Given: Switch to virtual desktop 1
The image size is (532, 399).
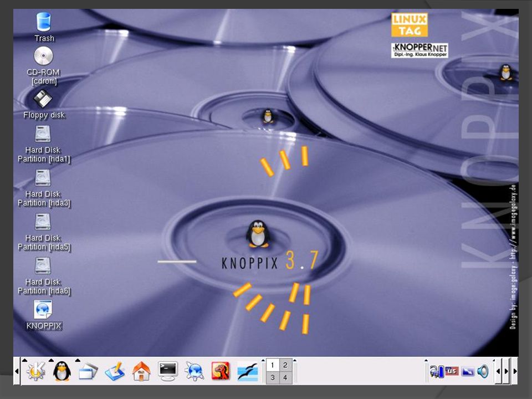Looking at the screenshot, I should [273, 365].
